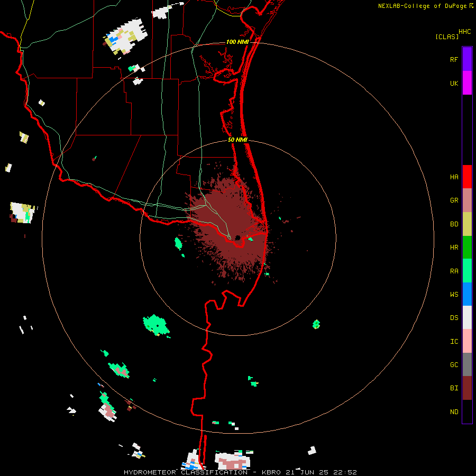476x476 pixels.
Task: Click the GC legend label
Action: (x=454, y=364)
